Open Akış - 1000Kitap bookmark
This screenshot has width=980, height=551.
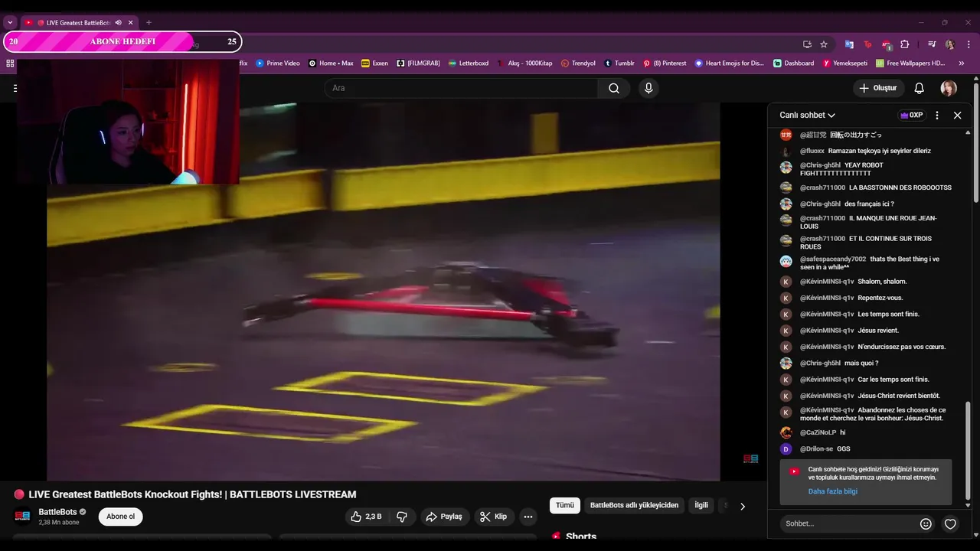[x=524, y=64]
